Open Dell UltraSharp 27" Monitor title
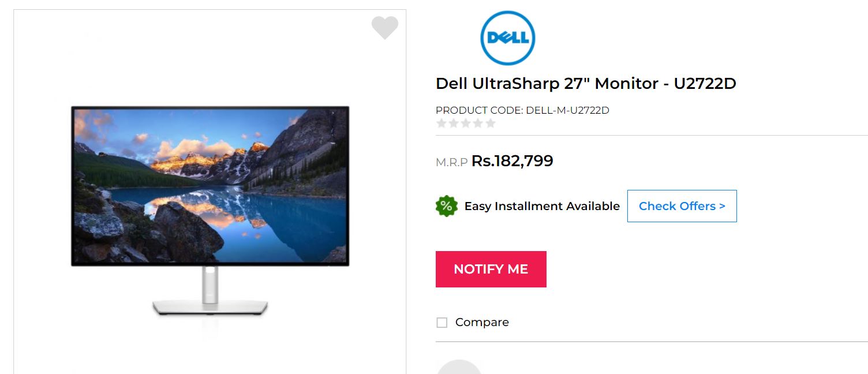This screenshot has height=374, width=868. point(586,83)
